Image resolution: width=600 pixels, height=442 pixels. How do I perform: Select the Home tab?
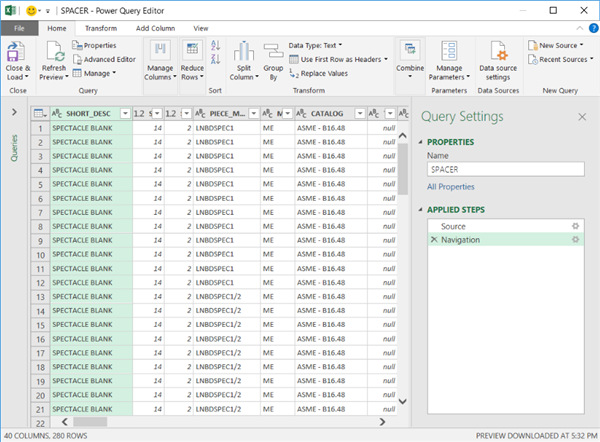click(57, 28)
